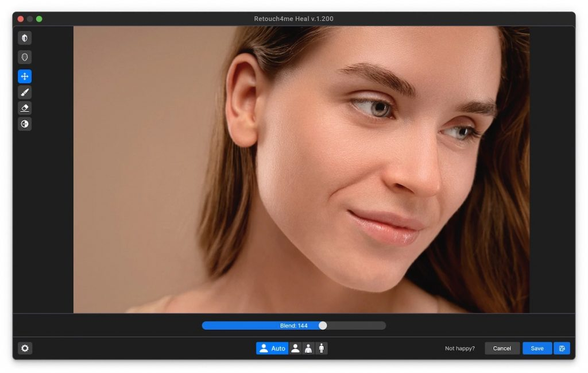Select the Move/pan tool

[25, 76]
